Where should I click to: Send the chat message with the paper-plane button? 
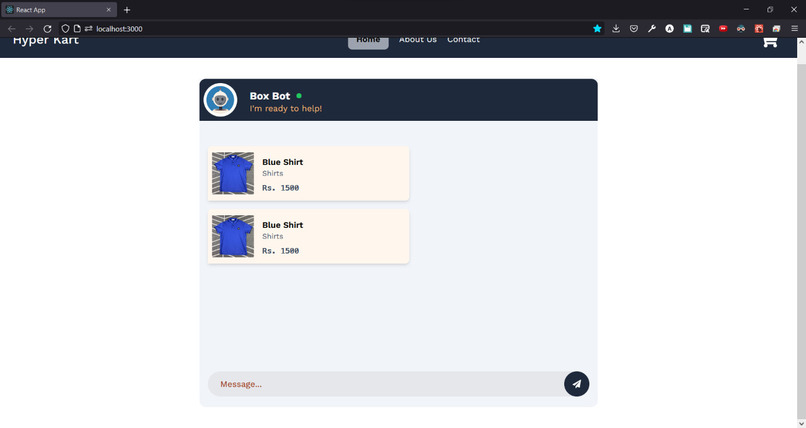coord(576,384)
